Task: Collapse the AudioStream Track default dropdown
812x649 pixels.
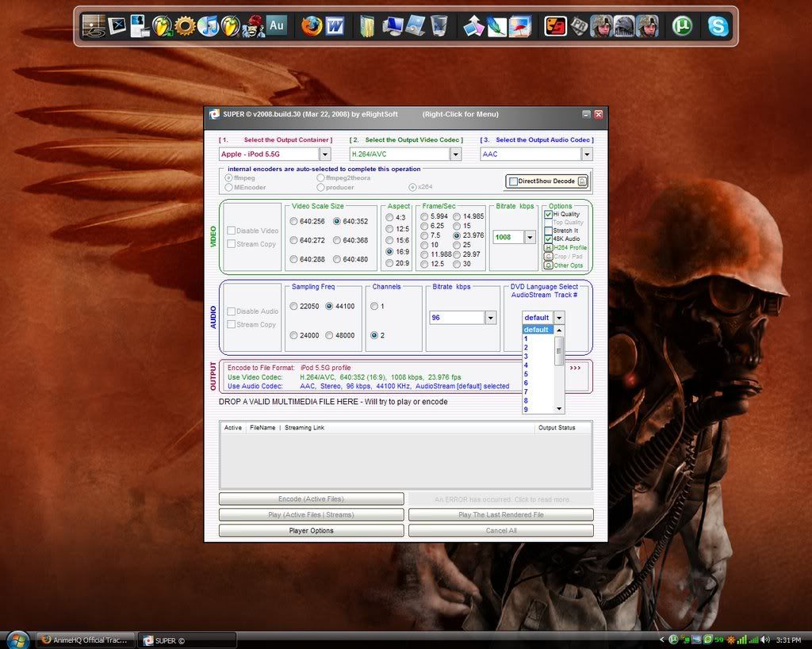Action: pos(559,318)
